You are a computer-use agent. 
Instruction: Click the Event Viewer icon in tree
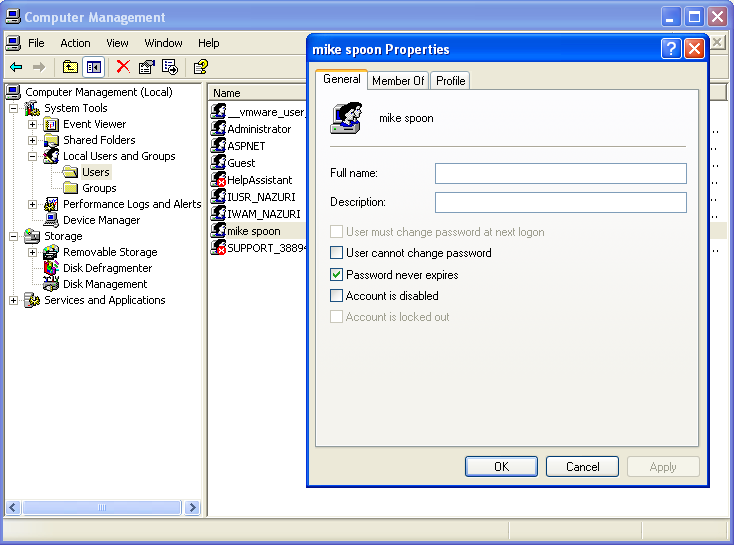click(51, 125)
